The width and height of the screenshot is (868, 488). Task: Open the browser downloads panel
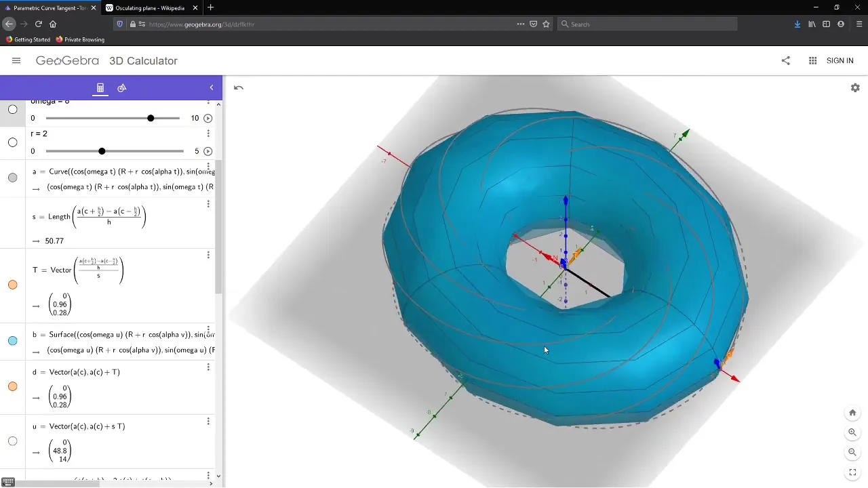coord(797,24)
